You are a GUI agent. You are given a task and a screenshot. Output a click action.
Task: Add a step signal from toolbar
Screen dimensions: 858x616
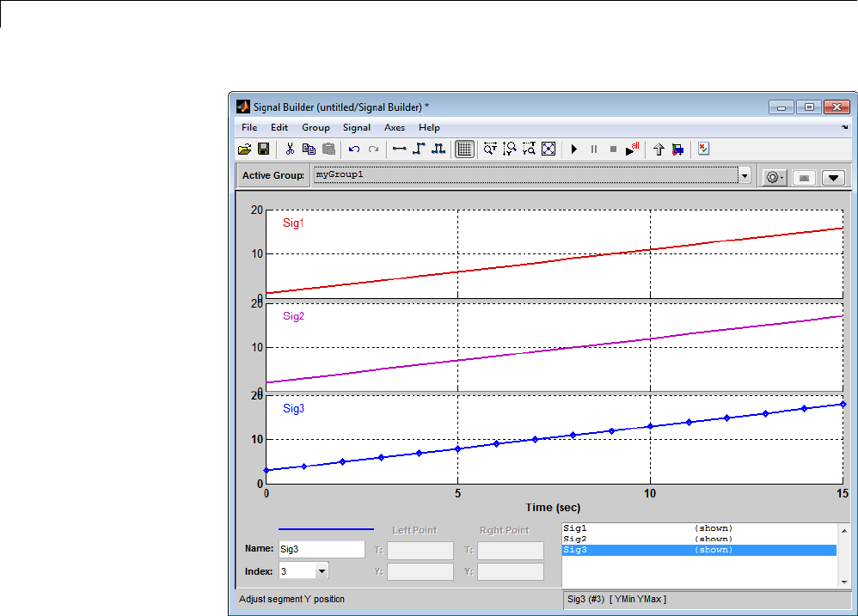[x=419, y=149]
